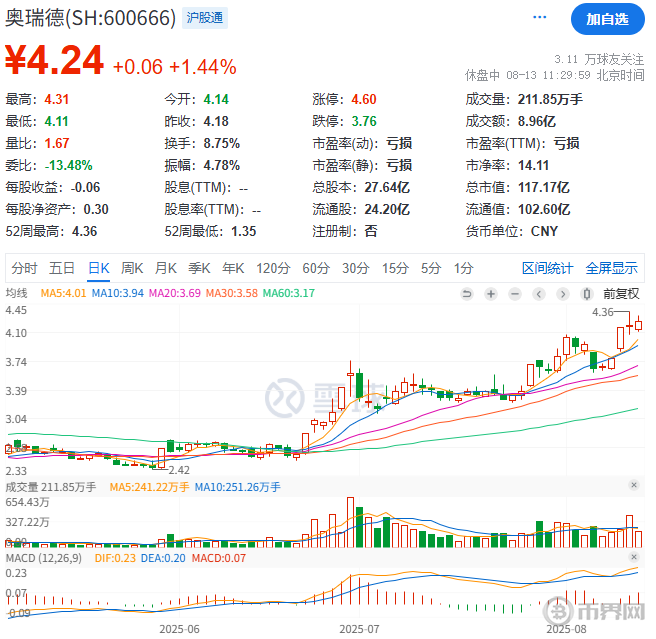
Task: Zoom in chart with plus icon
Action: pyautogui.click(x=491, y=294)
